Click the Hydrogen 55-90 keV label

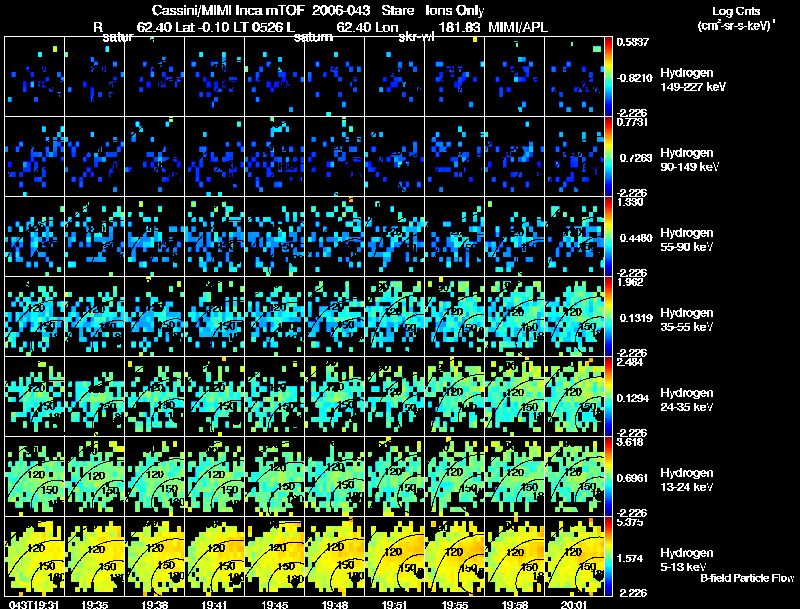point(687,240)
